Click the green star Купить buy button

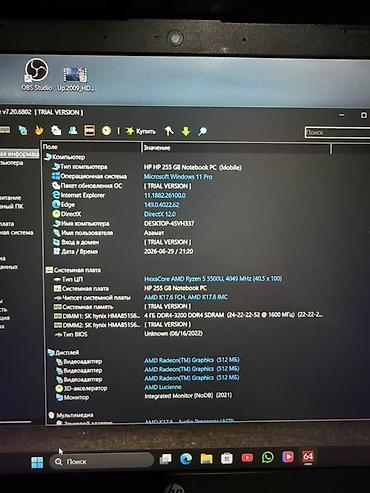click(140, 131)
